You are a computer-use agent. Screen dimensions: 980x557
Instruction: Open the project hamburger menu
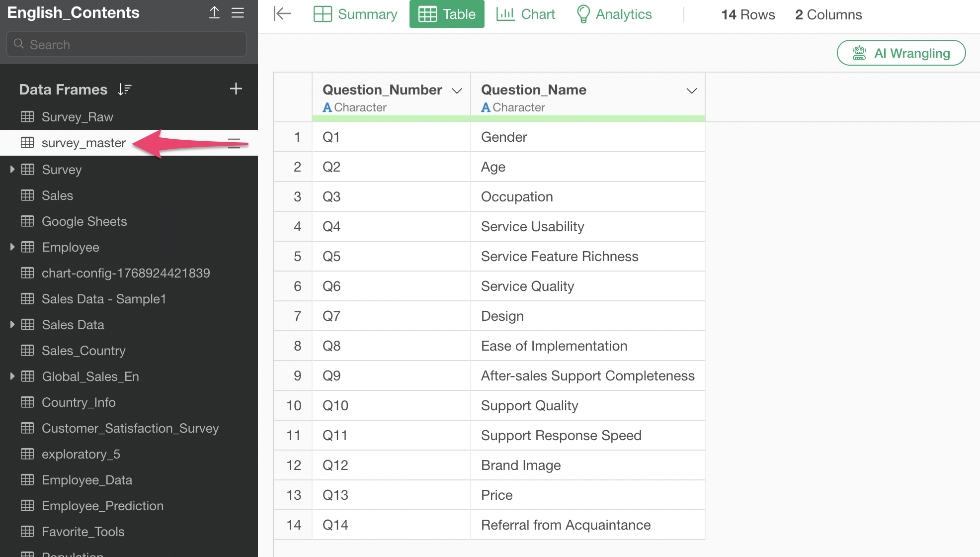(x=238, y=13)
